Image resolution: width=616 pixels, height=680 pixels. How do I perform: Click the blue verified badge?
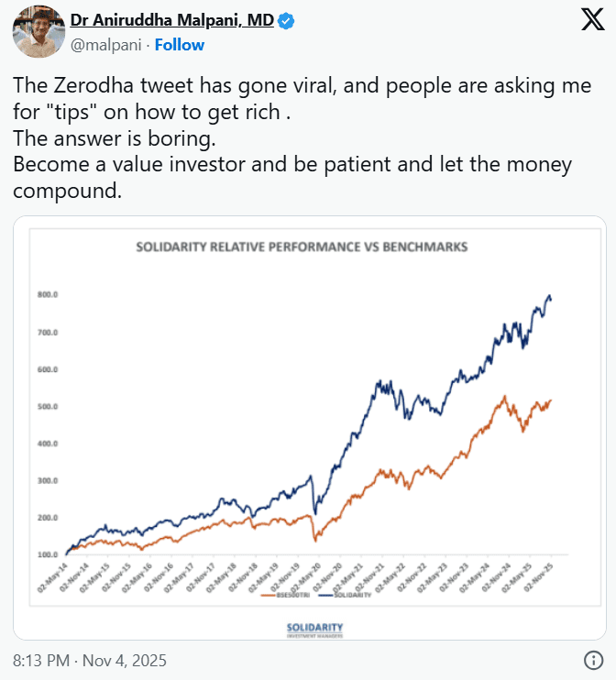(x=285, y=21)
